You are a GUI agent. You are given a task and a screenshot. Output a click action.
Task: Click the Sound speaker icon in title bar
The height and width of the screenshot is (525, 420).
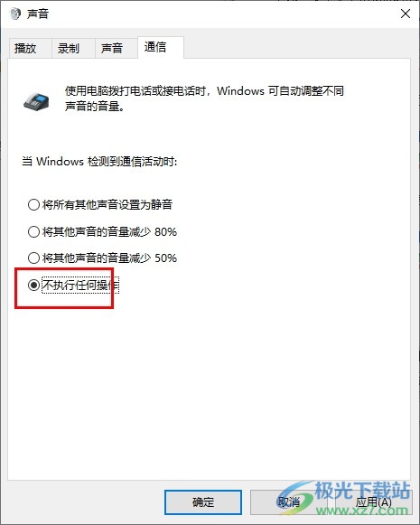coord(14,14)
